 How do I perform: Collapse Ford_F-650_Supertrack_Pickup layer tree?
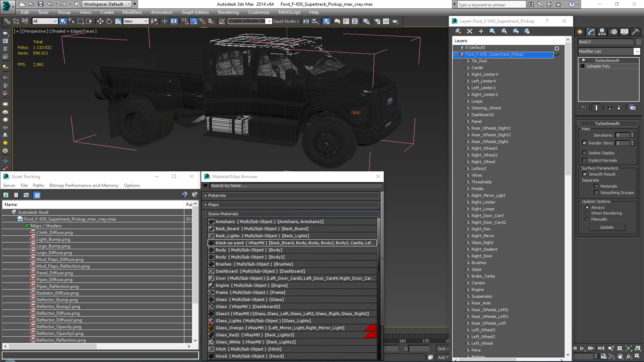point(456,54)
